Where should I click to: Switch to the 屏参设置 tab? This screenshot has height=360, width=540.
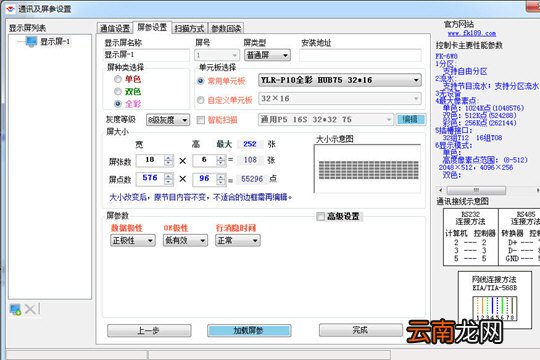(152, 27)
